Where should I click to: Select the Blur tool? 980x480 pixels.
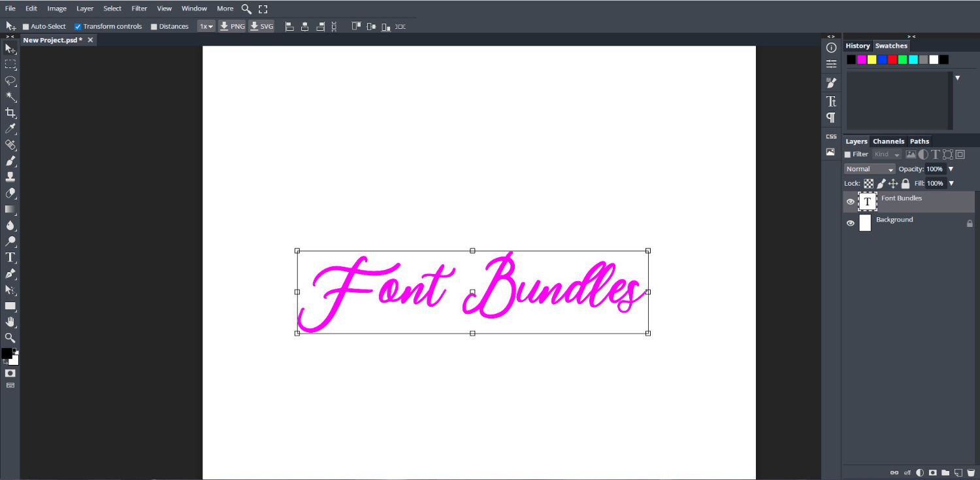pos(10,225)
